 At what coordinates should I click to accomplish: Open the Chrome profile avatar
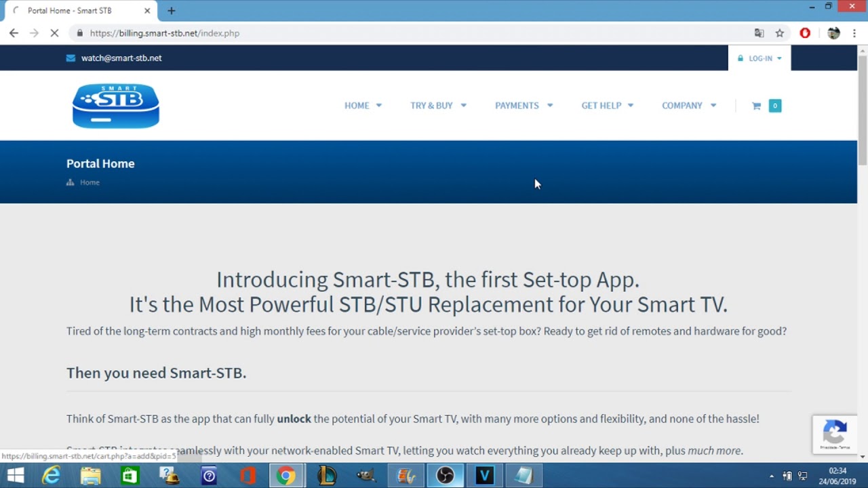pyautogui.click(x=833, y=33)
